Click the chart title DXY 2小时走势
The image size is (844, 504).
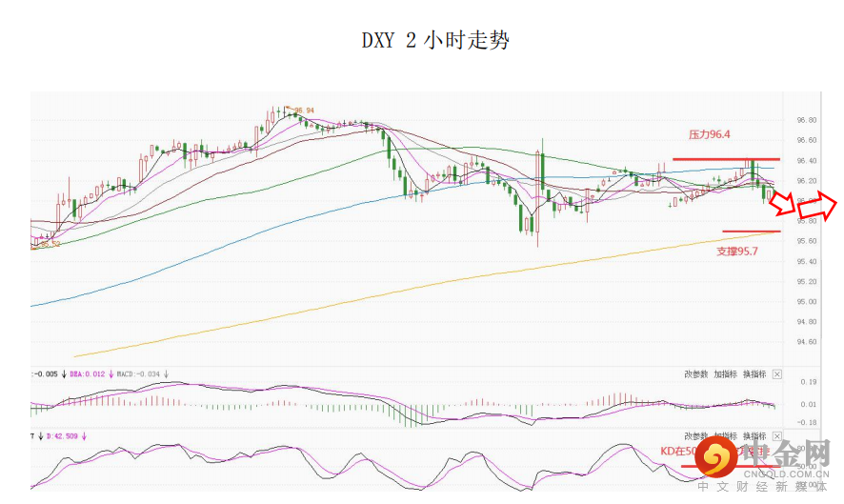pos(435,40)
